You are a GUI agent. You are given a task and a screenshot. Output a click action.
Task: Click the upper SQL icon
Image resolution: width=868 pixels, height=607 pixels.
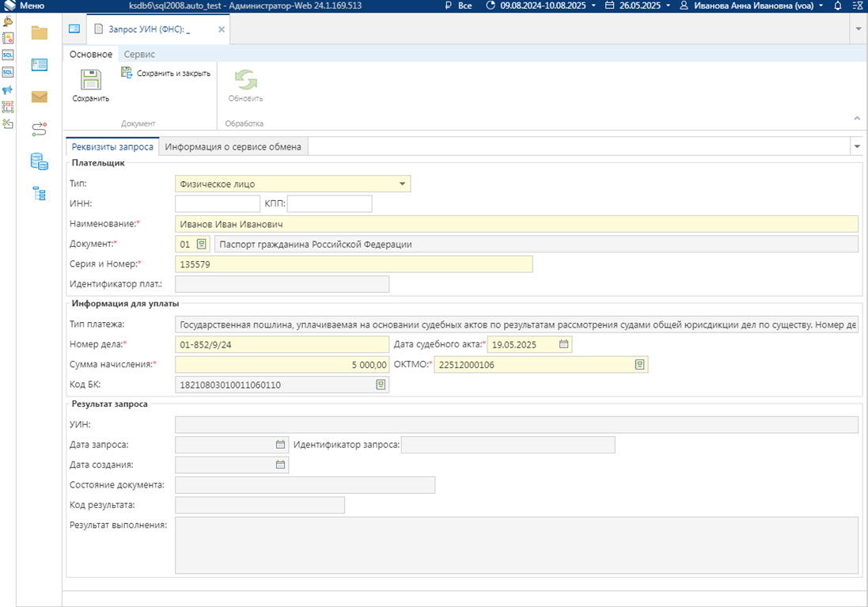pyautogui.click(x=8, y=55)
